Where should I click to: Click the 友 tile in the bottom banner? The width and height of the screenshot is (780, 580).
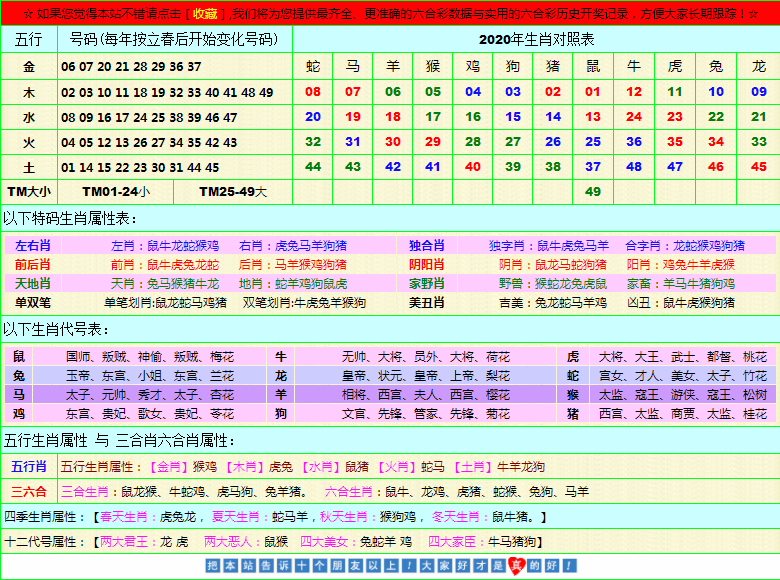(356, 566)
